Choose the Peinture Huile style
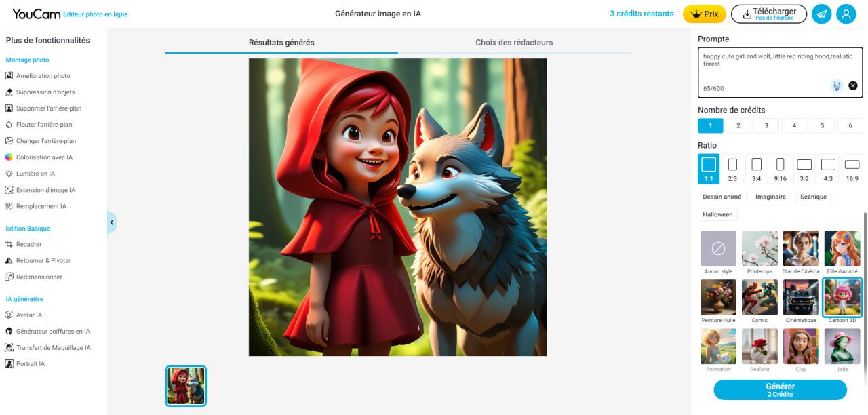This screenshot has width=868, height=415. pos(718,297)
